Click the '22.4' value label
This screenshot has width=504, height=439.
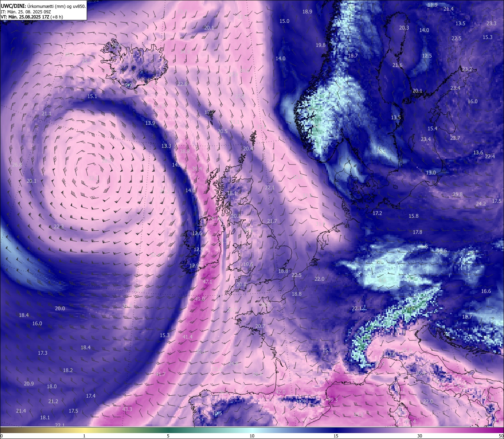pyautogui.click(x=490, y=157)
